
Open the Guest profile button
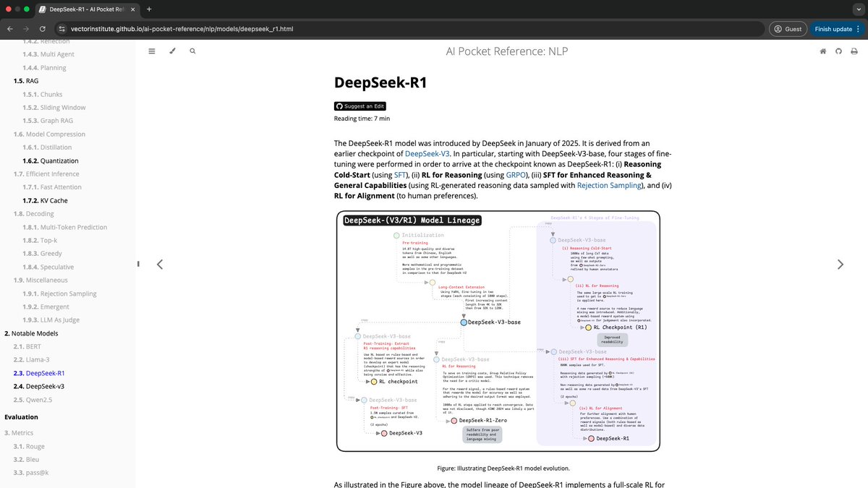(x=788, y=29)
